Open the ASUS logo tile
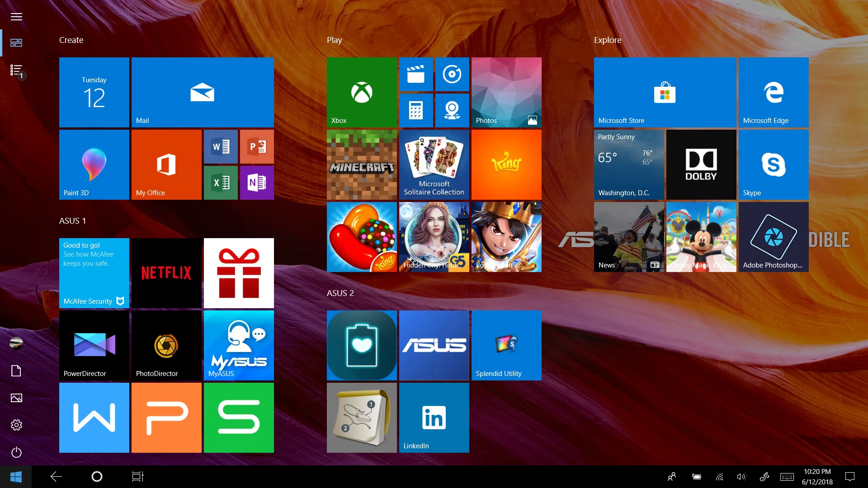The image size is (868, 488). coord(434,345)
